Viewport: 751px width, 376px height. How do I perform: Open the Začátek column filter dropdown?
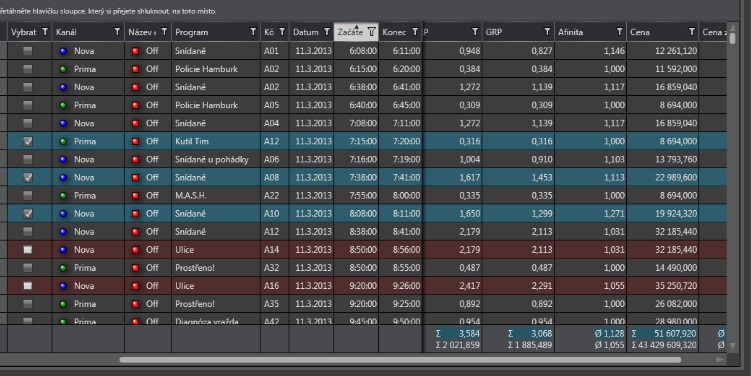coord(372,32)
